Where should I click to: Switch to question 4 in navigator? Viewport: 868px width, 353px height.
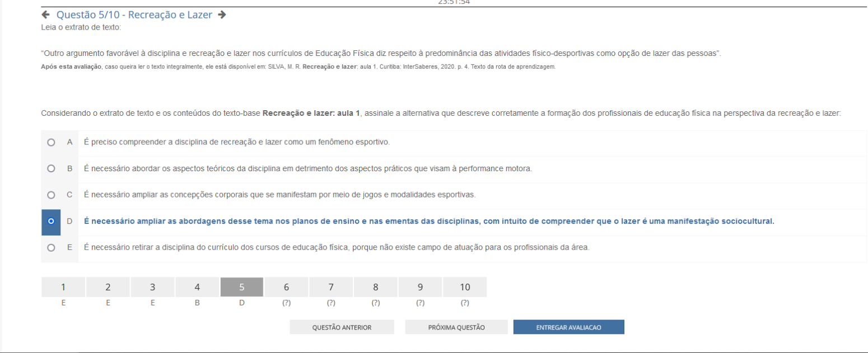tap(197, 287)
